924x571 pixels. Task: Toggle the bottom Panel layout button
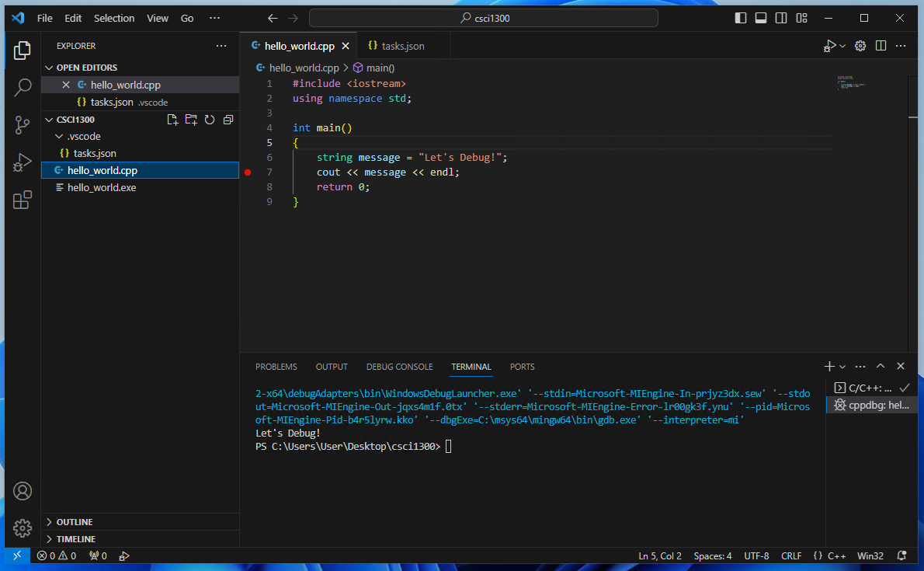pyautogui.click(x=761, y=19)
